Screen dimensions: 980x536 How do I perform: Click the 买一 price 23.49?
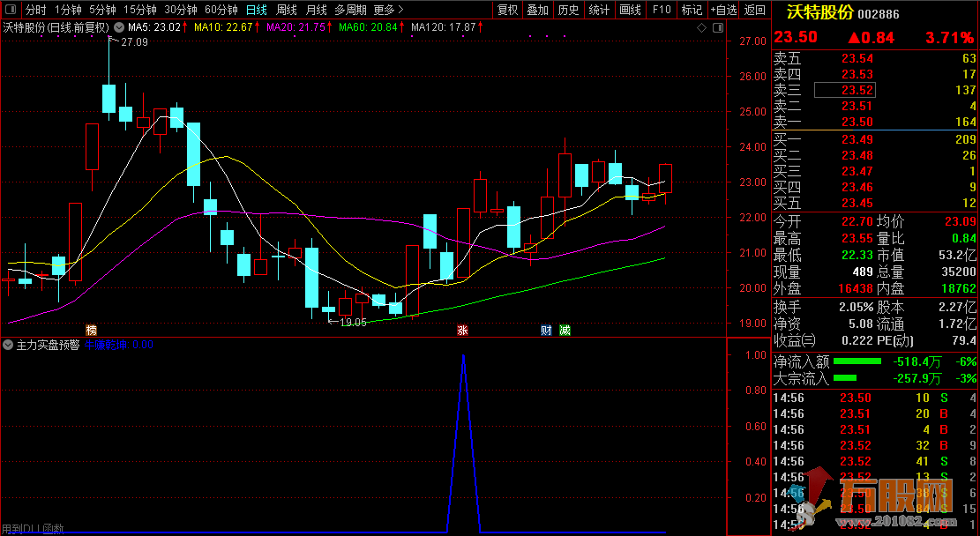[857, 139]
